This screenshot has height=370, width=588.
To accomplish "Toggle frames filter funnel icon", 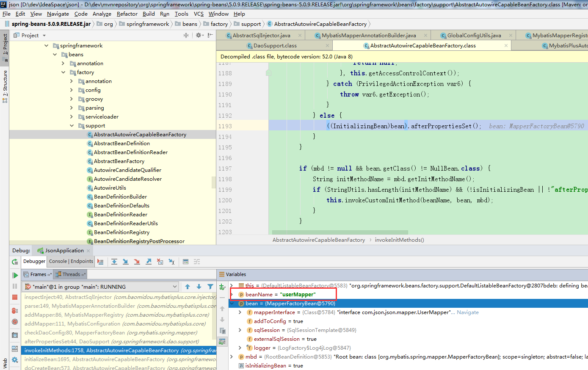I will coord(210,287).
